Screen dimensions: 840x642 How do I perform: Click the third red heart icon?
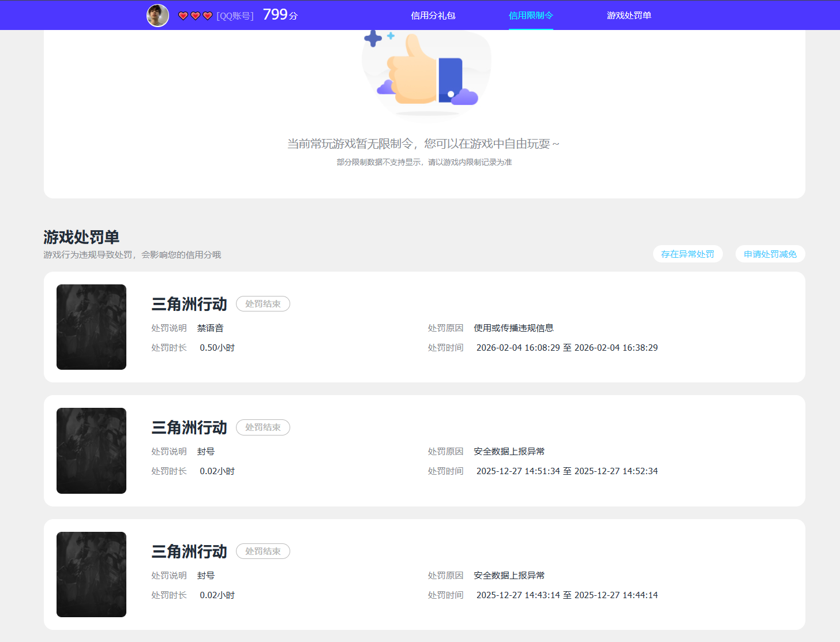point(207,16)
